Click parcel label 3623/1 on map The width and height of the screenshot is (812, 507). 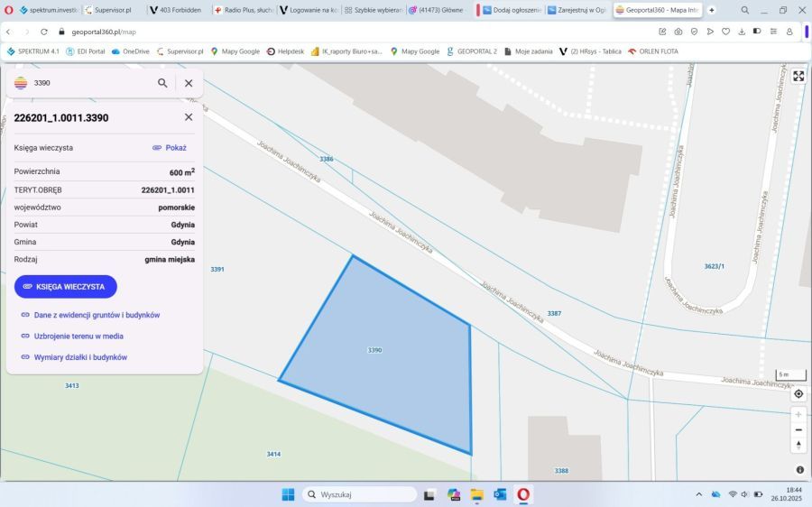(715, 266)
